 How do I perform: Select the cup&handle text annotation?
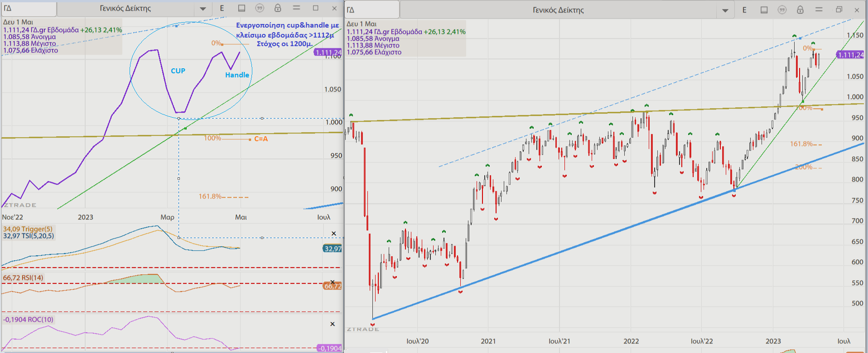(287, 34)
